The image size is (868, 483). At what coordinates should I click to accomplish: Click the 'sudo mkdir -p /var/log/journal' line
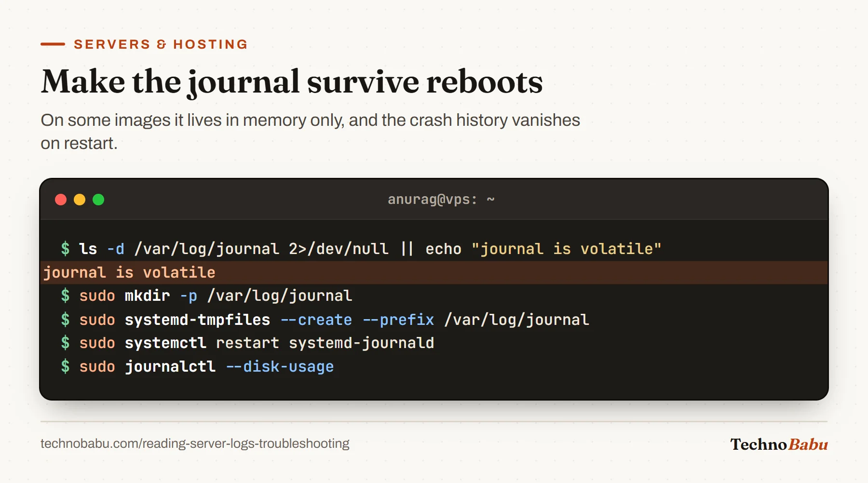(206, 295)
